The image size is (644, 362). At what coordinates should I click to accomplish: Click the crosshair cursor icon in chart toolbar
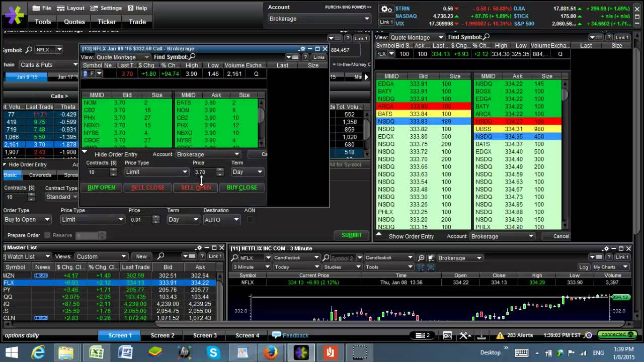point(432,258)
